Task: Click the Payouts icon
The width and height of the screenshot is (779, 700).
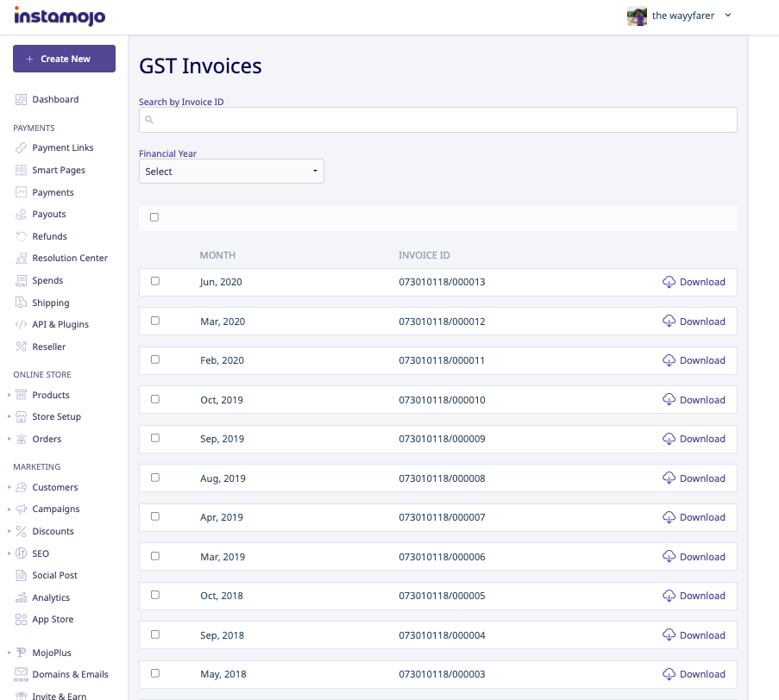Action: (x=21, y=214)
